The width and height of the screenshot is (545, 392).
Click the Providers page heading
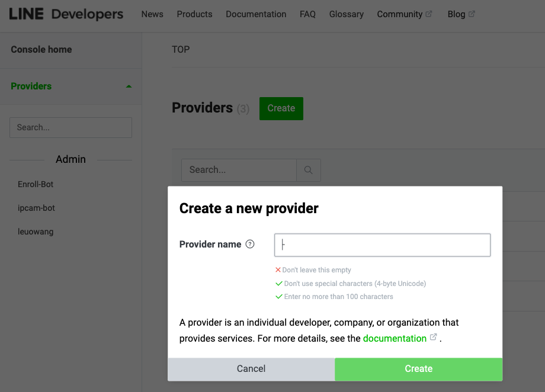[202, 108]
